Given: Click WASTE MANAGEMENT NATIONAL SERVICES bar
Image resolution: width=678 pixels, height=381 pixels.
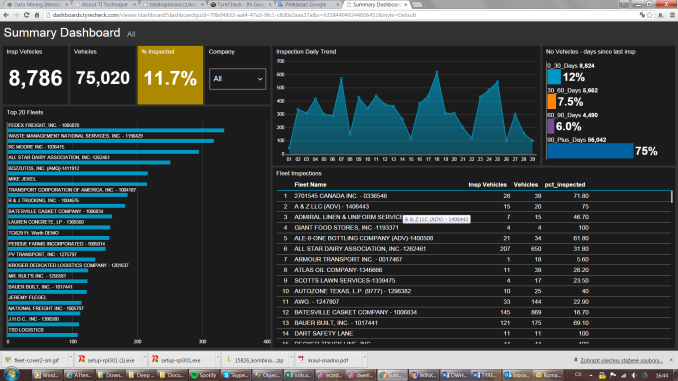Looking at the screenshot, I should [111, 141].
